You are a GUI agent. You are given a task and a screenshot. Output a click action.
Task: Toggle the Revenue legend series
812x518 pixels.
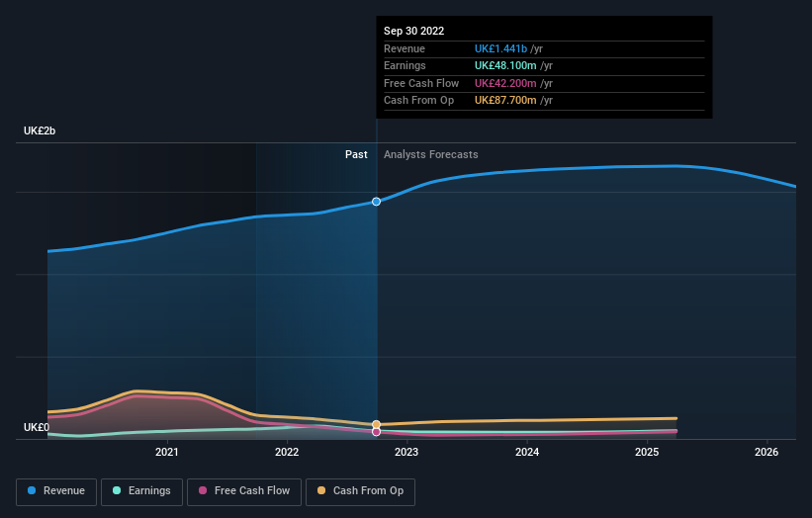56,491
